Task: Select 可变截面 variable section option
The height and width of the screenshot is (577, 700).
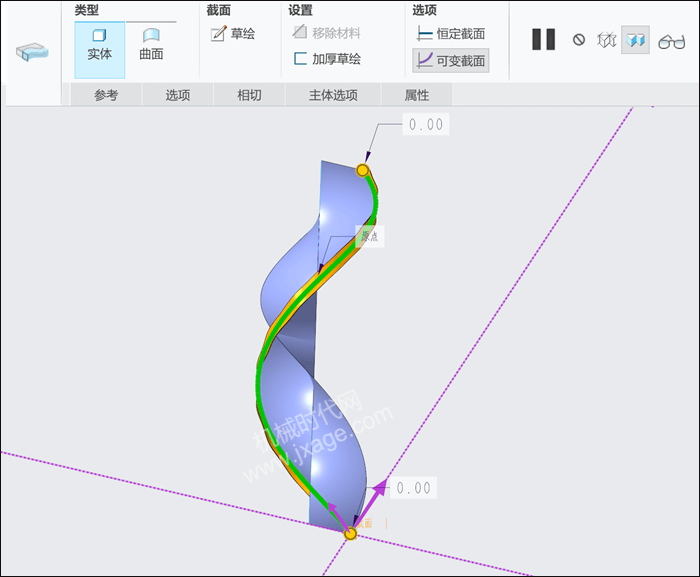Action: click(451, 60)
